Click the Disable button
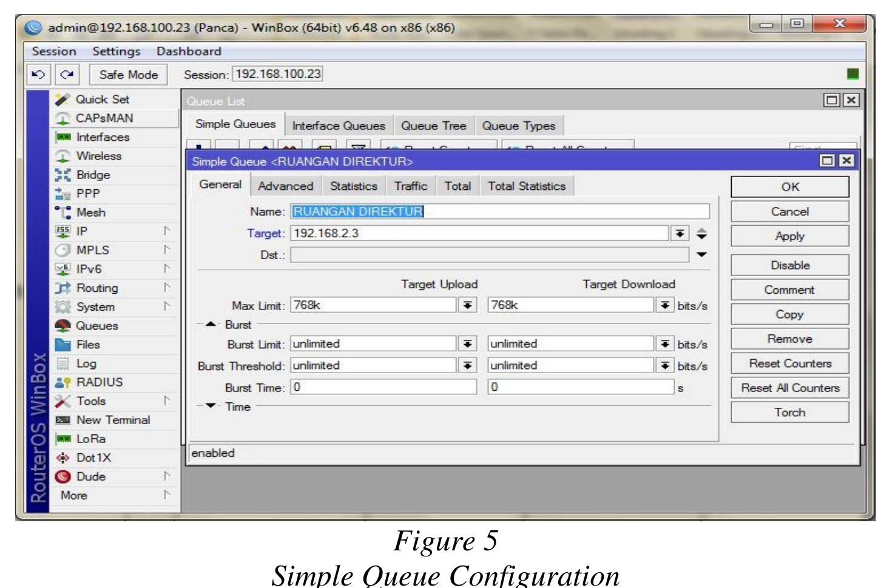Image resolution: width=881 pixels, height=588 pixels. click(x=789, y=265)
